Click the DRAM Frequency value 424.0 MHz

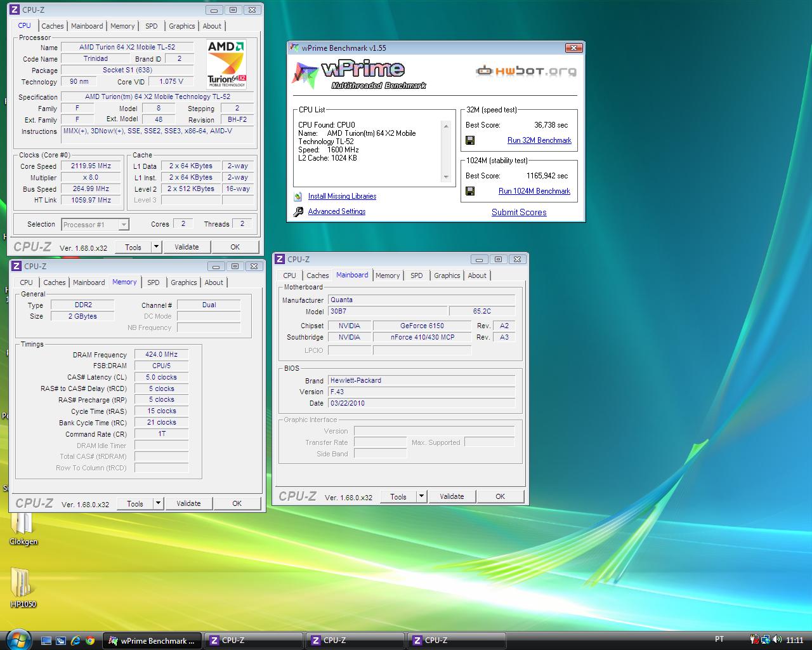click(x=161, y=354)
